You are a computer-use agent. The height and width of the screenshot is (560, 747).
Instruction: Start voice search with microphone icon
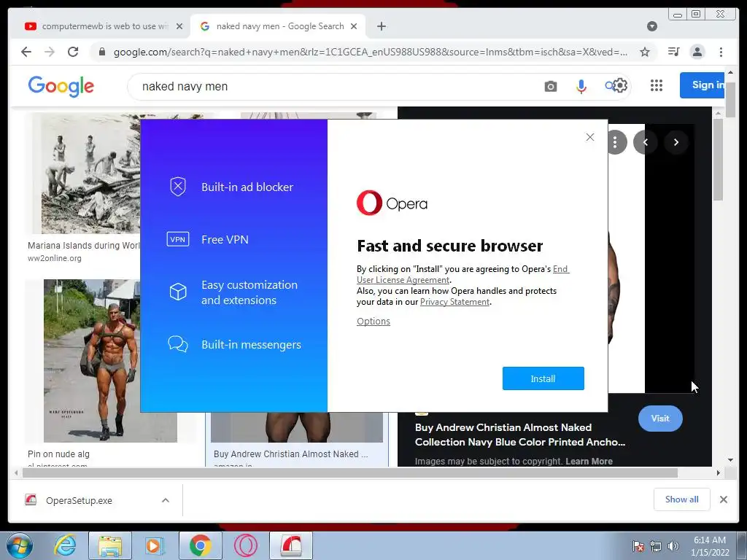[x=581, y=86]
